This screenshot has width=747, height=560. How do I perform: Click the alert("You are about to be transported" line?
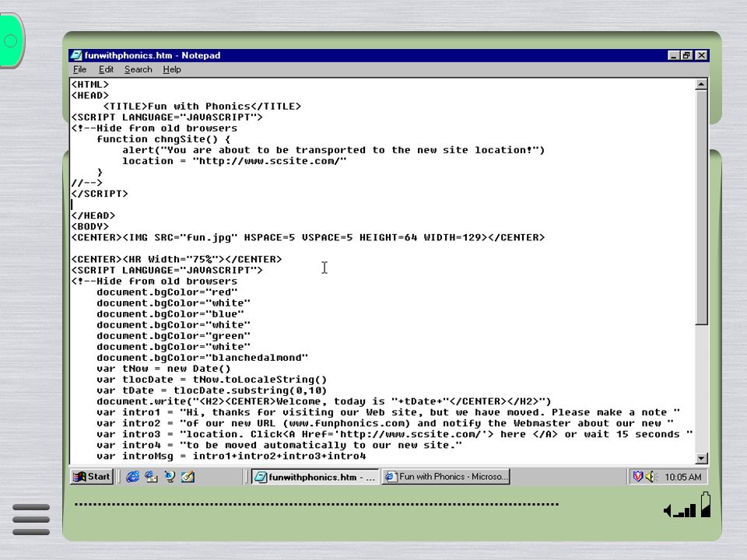click(x=333, y=150)
